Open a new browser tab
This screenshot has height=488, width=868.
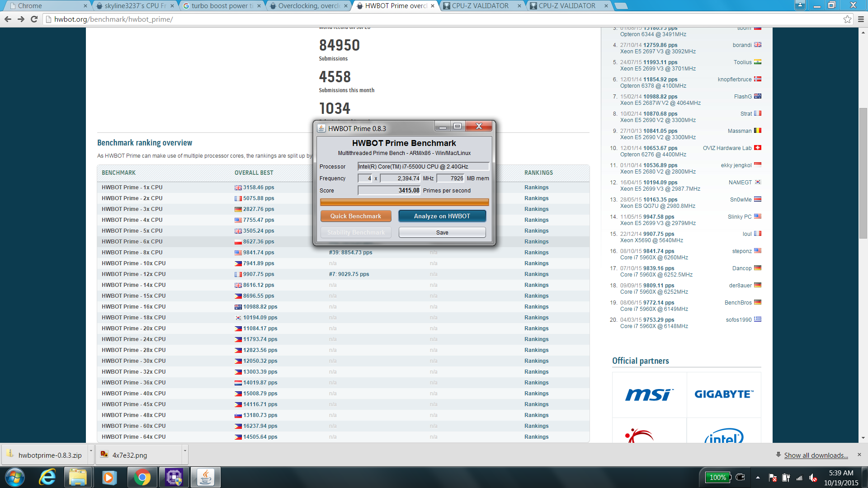621,6
